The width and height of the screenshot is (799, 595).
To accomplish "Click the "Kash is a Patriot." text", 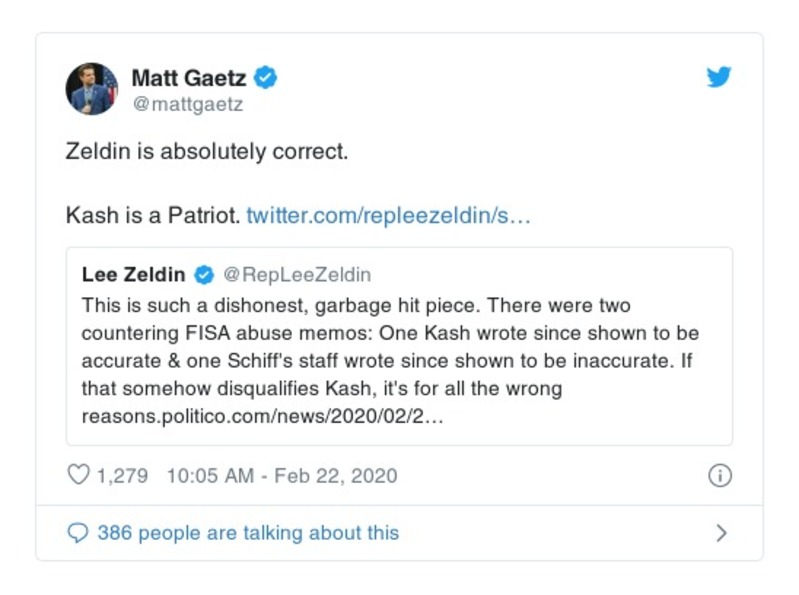I will point(152,215).
